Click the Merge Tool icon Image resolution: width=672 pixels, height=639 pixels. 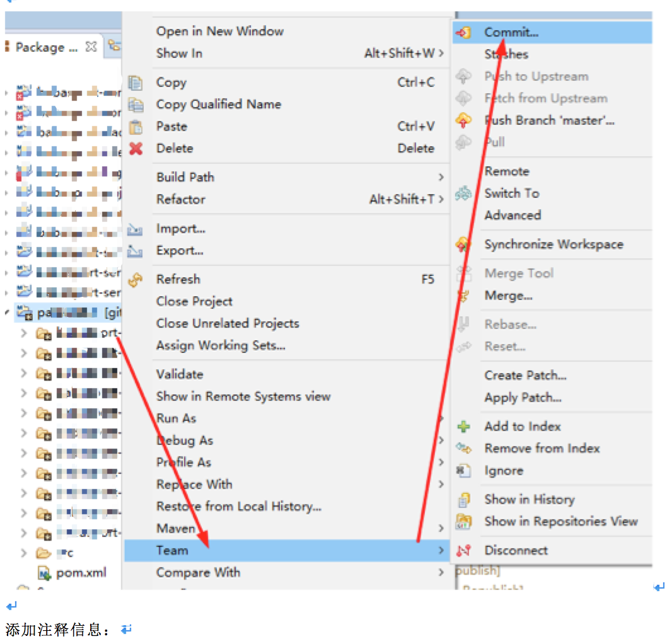(463, 273)
